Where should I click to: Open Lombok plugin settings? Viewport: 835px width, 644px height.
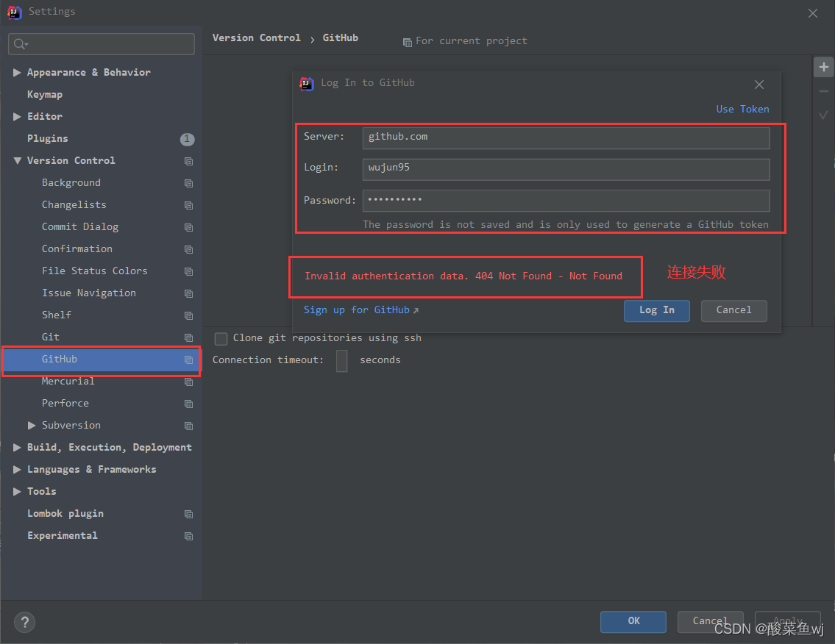[x=65, y=514]
